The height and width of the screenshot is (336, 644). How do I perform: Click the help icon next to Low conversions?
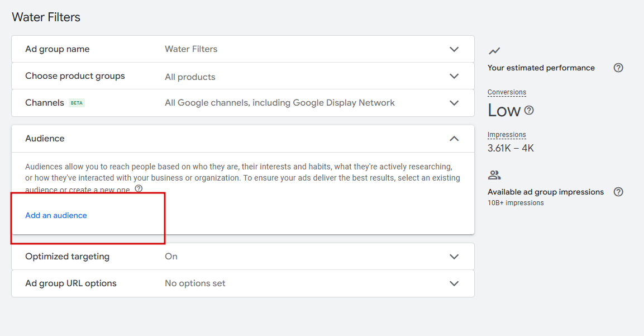(529, 110)
